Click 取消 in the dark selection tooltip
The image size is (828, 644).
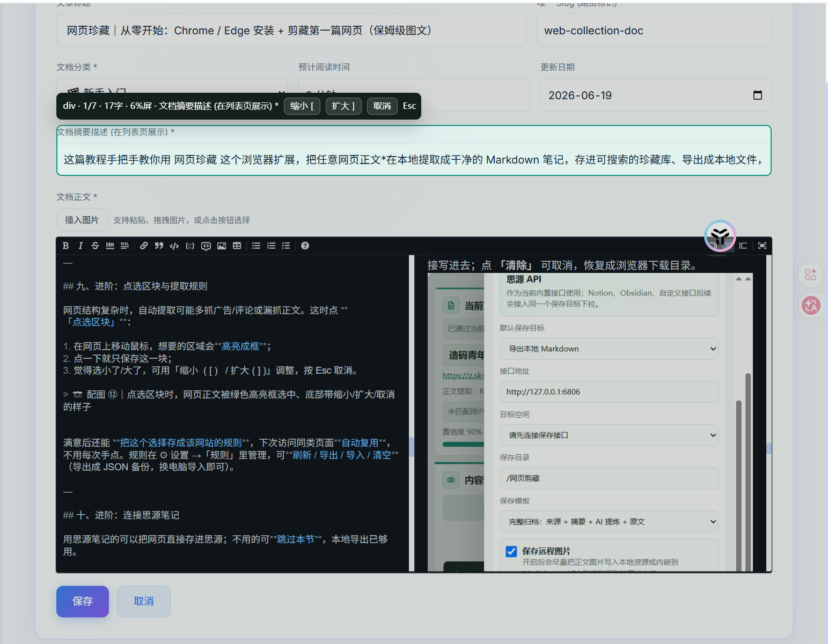[382, 106]
